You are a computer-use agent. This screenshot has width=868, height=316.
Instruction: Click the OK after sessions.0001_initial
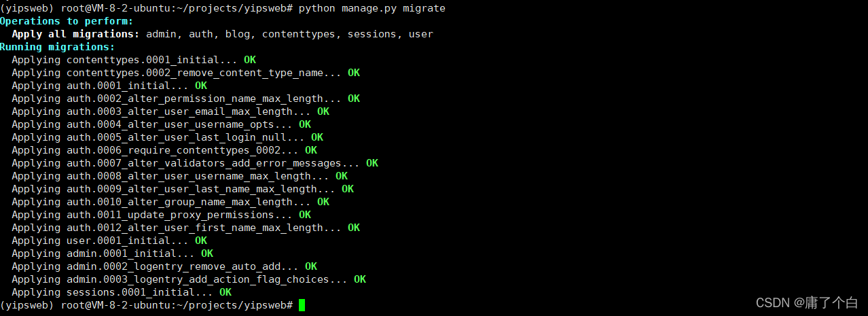click(225, 292)
